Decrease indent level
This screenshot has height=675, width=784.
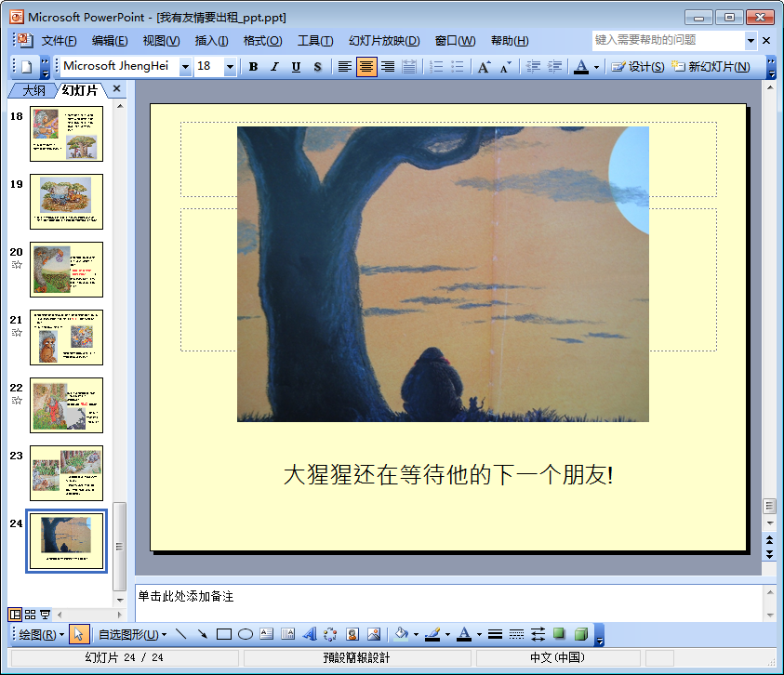point(534,67)
